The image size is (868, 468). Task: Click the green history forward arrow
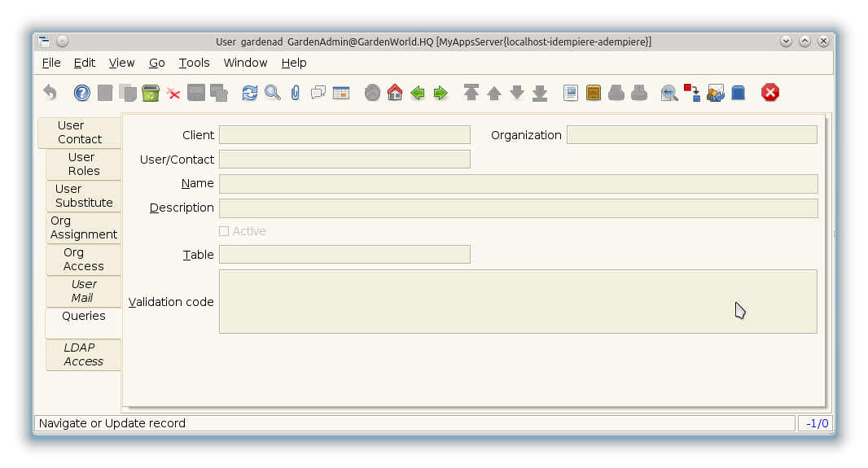coord(441,93)
